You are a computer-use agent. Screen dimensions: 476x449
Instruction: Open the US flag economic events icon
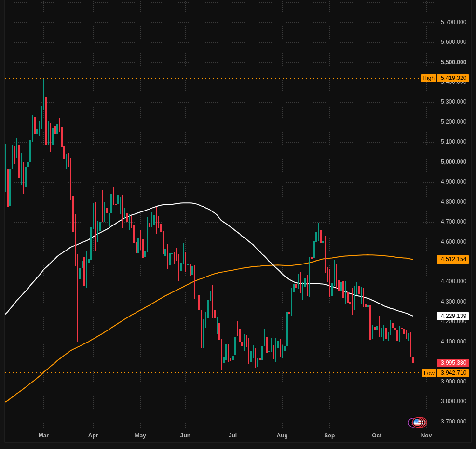[x=418, y=423]
